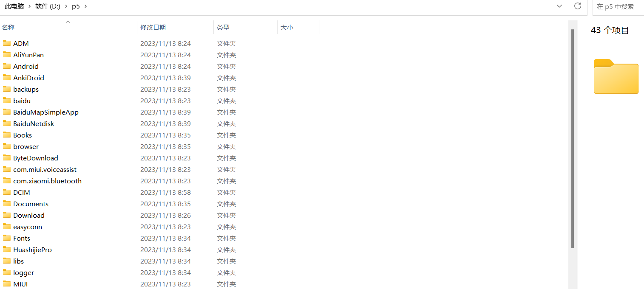Click the 文件夹 type of the libs row
644x289 pixels.
[226, 261]
